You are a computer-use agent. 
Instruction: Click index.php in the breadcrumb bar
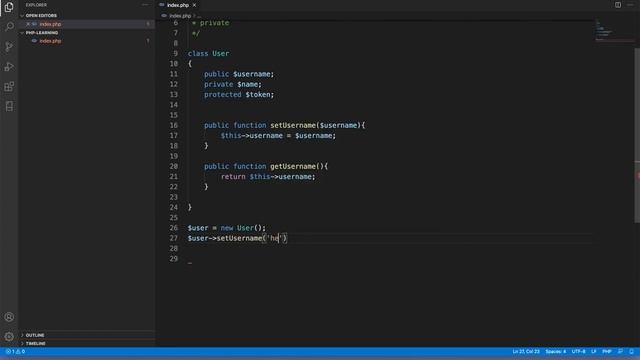(x=180, y=16)
